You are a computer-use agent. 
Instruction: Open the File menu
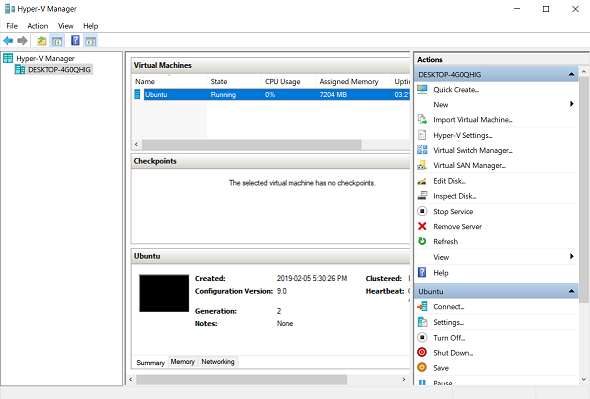coord(12,26)
